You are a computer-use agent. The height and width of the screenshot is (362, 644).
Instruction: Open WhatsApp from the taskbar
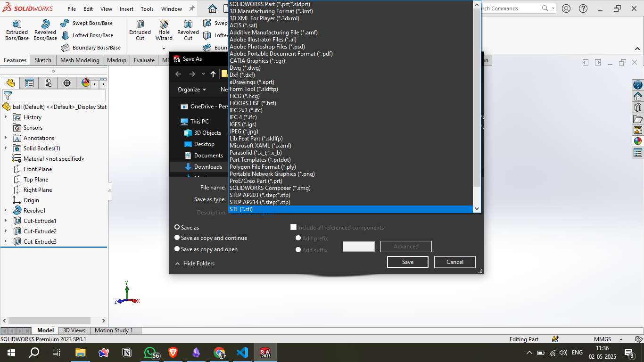pos(150,352)
